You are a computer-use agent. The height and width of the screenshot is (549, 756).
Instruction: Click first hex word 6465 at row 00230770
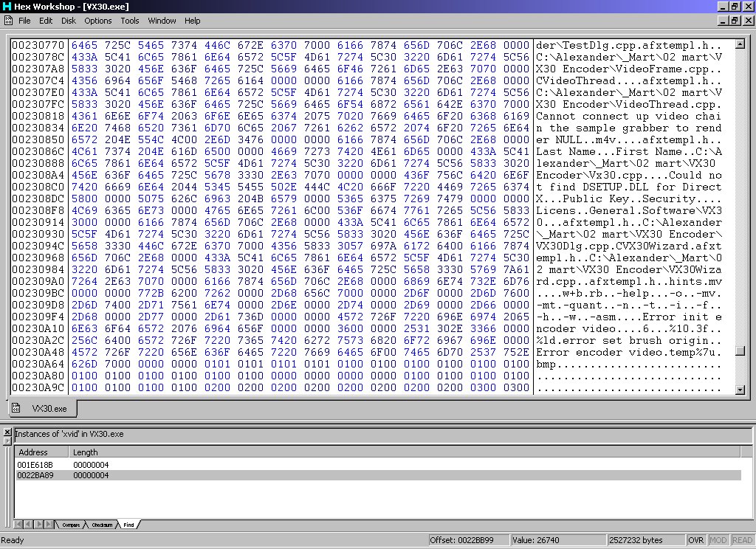click(x=84, y=45)
